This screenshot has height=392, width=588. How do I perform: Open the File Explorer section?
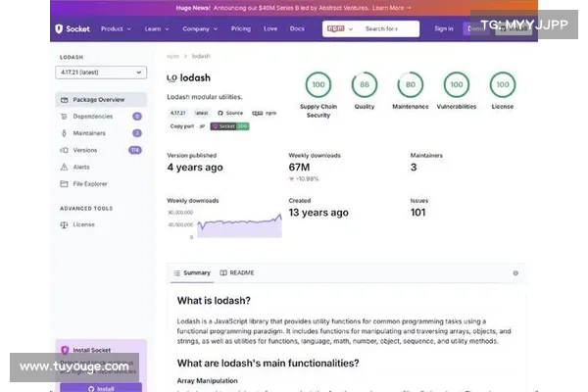click(x=101, y=184)
